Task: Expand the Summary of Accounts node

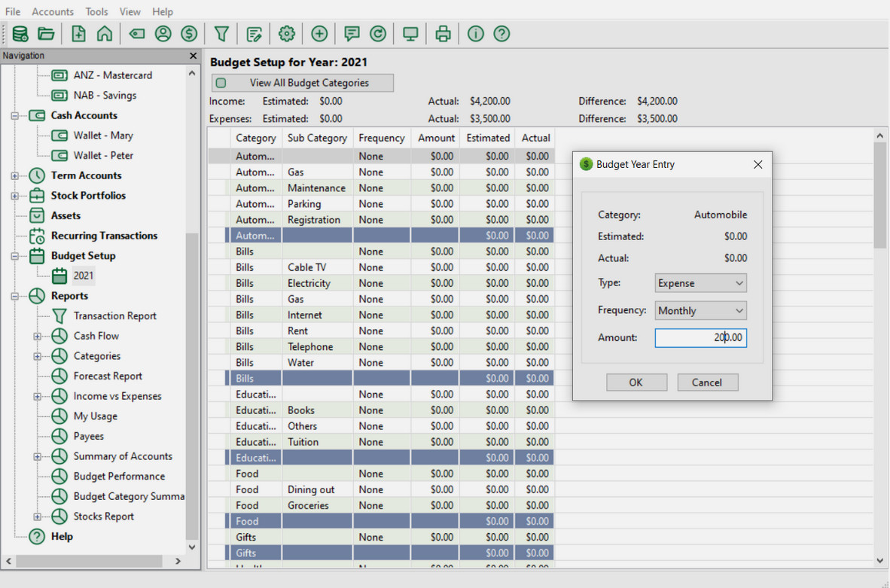Action: tap(38, 456)
